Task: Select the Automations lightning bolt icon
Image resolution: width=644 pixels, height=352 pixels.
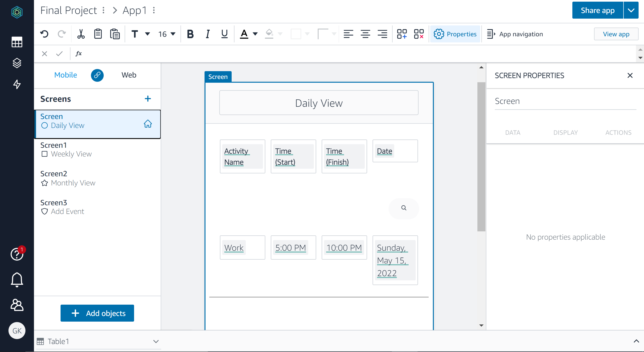Action: point(17,84)
